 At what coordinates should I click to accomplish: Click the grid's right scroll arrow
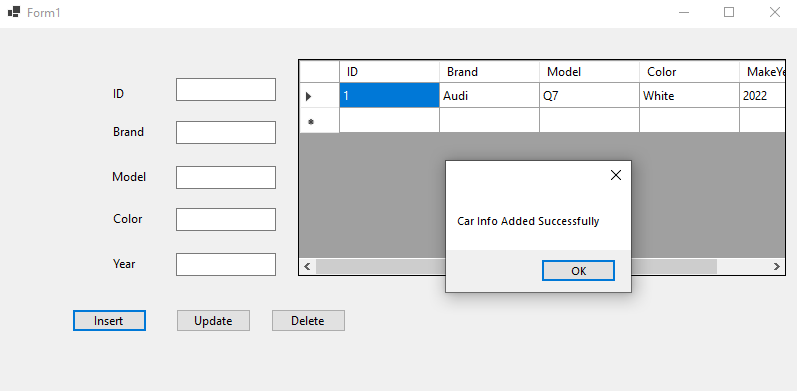pyautogui.click(x=776, y=266)
